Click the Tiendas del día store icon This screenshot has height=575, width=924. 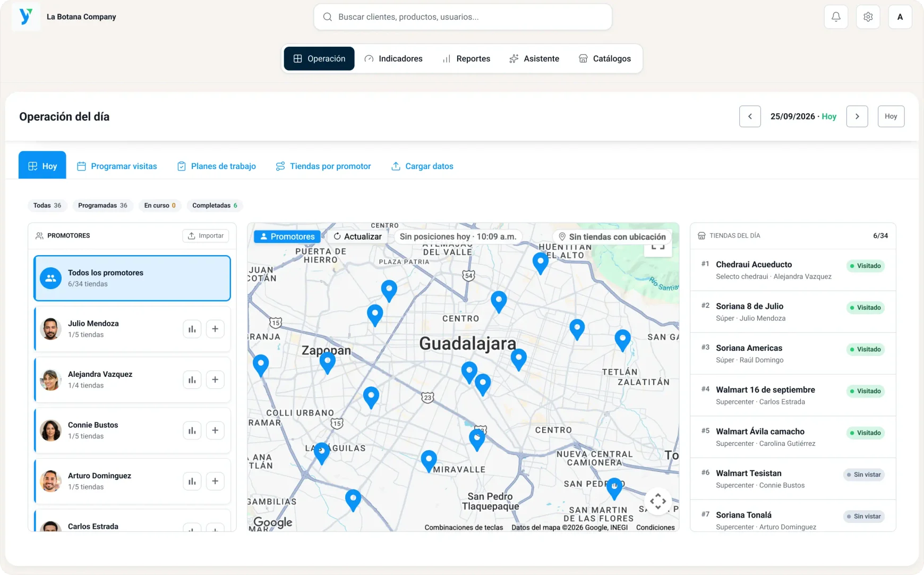point(701,235)
